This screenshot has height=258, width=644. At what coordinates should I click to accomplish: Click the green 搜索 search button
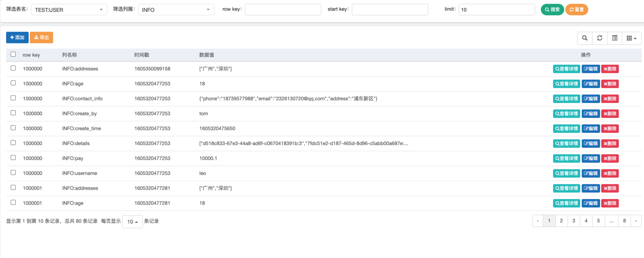[x=552, y=10]
